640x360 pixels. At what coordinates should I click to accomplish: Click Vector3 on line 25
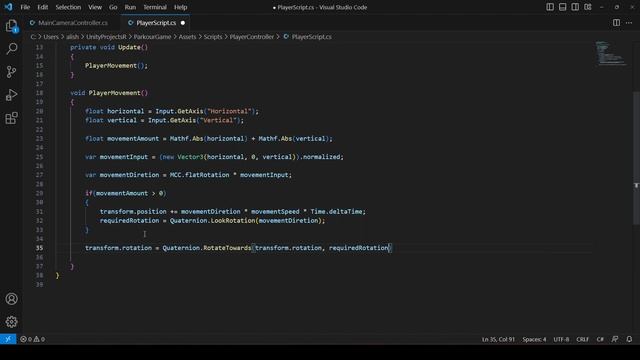click(190, 157)
